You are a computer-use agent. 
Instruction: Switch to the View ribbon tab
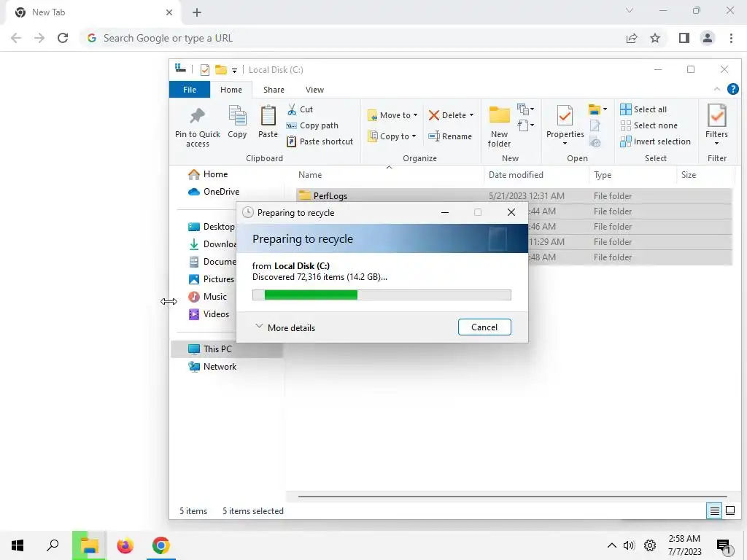(x=314, y=90)
